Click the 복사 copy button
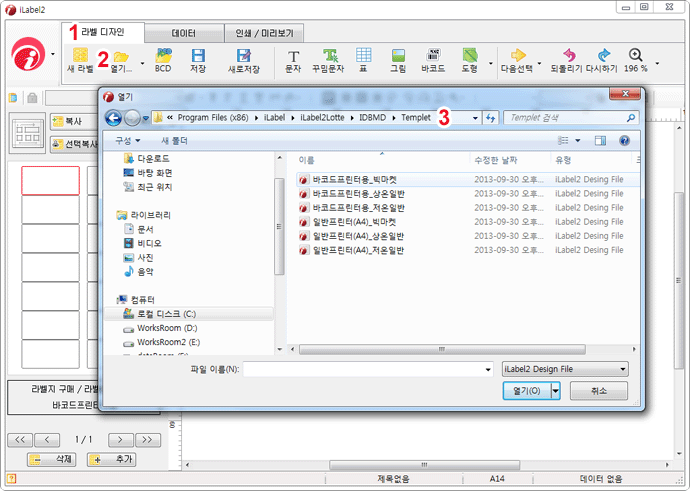This screenshot has width=690, height=491. (73, 121)
